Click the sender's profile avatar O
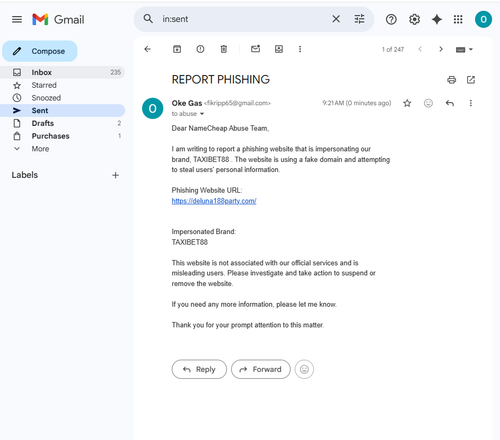Image resolution: width=500 pixels, height=440 pixels. (153, 108)
